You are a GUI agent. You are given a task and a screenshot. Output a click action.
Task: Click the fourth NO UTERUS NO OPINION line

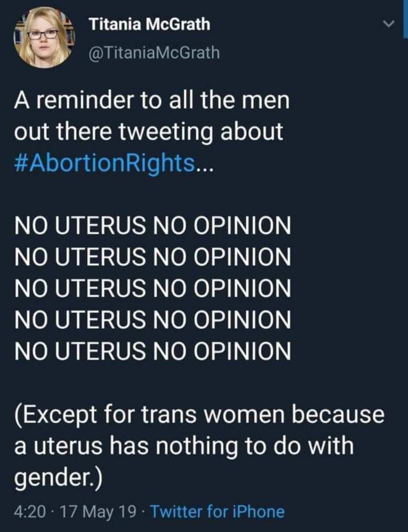tap(152, 319)
